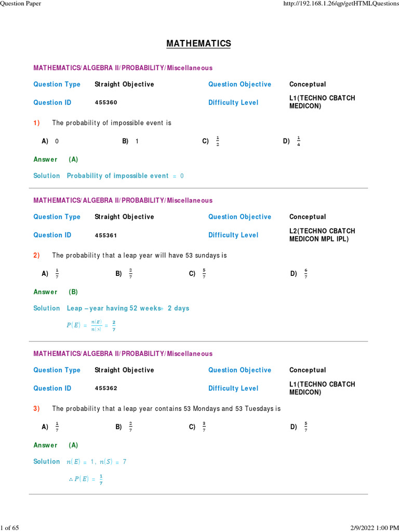This screenshot has height=532, width=399.
Task: Pick option B 2/7 for the 53 Sundays question
Action: click(x=130, y=274)
